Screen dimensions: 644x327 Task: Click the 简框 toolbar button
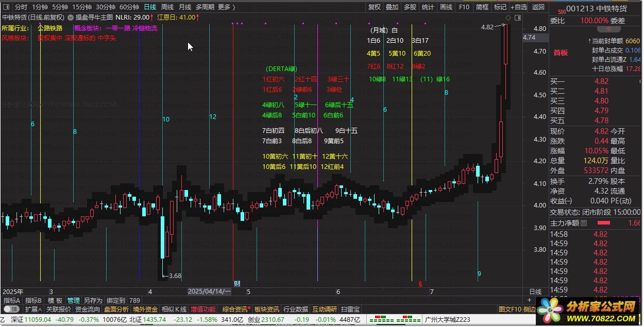coord(482,7)
